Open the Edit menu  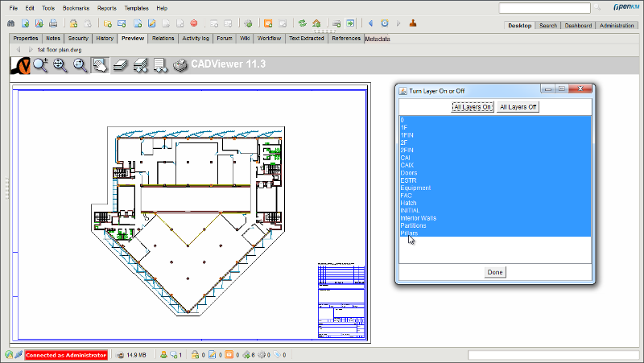pyautogui.click(x=30, y=8)
